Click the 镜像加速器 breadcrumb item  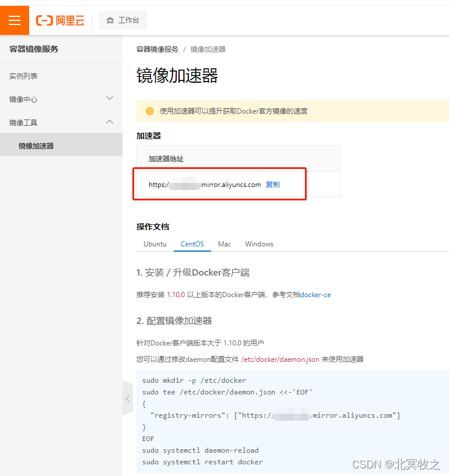[x=208, y=49]
